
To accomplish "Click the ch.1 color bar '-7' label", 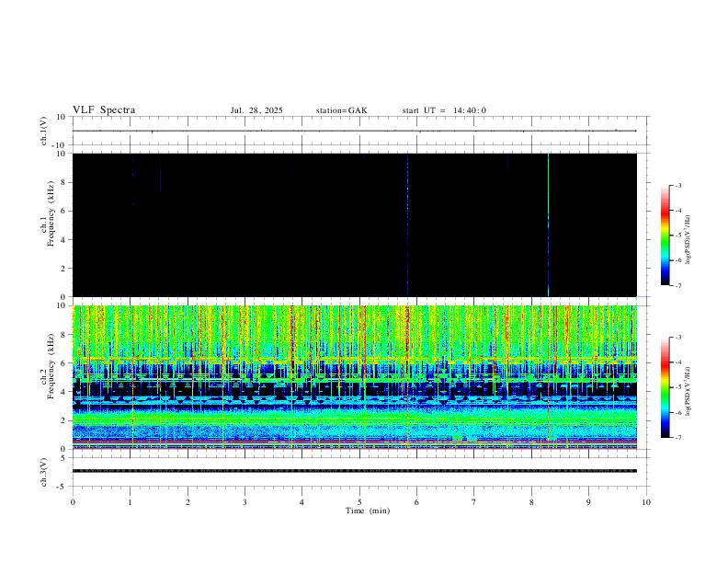I will 678,286.
